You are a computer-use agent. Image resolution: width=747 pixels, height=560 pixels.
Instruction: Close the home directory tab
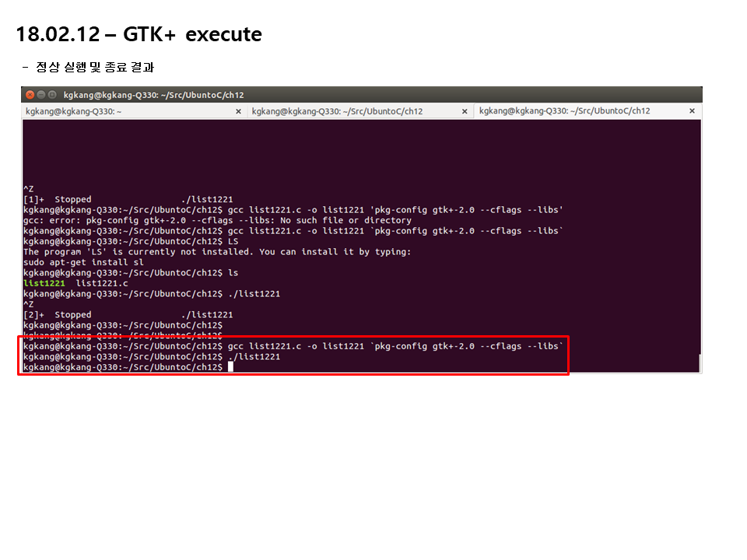point(238,111)
